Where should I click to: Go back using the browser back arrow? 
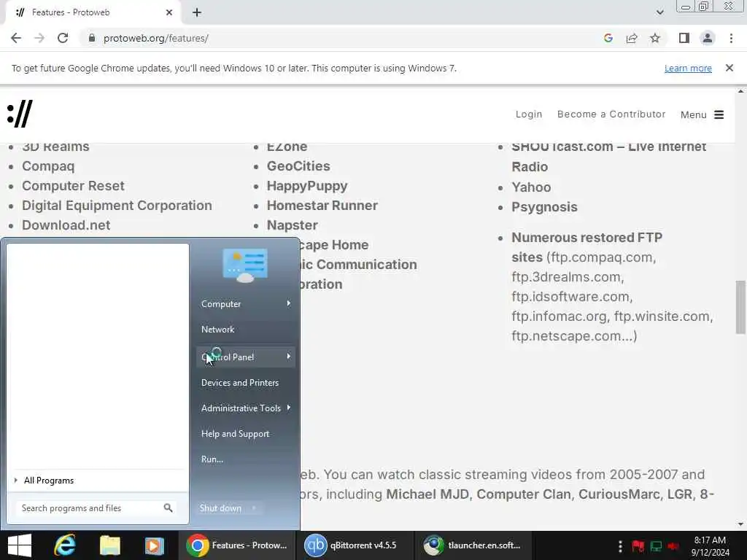[x=16, y=38]
